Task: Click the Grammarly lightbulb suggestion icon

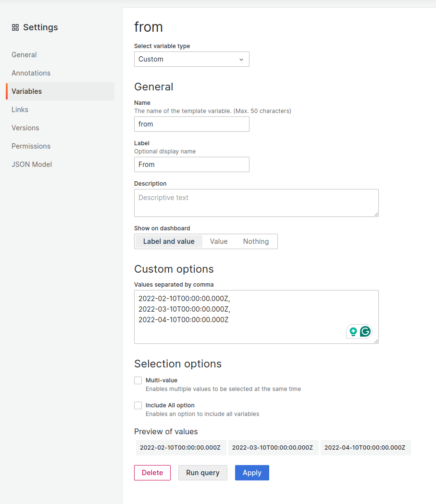Action: click(353, 331)
